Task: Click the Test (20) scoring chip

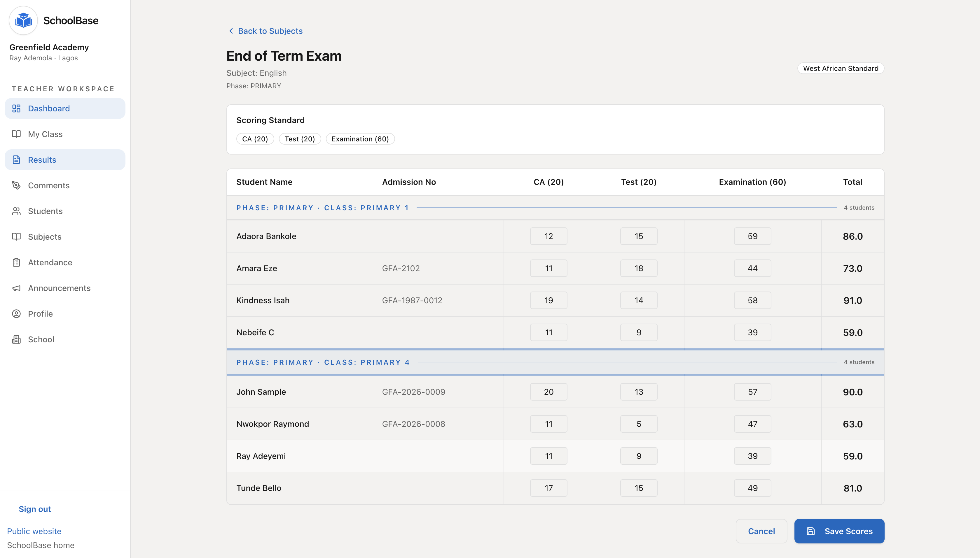Action: 299,139
